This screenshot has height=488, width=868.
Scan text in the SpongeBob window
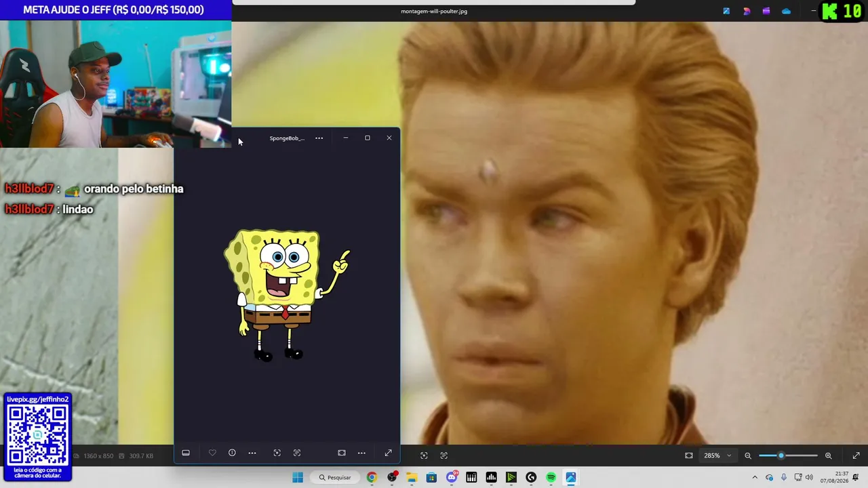point(297,453)
